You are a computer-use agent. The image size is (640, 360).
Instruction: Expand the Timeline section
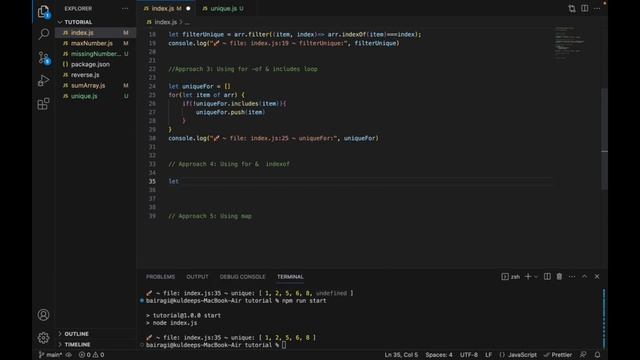tap(96, 344)
